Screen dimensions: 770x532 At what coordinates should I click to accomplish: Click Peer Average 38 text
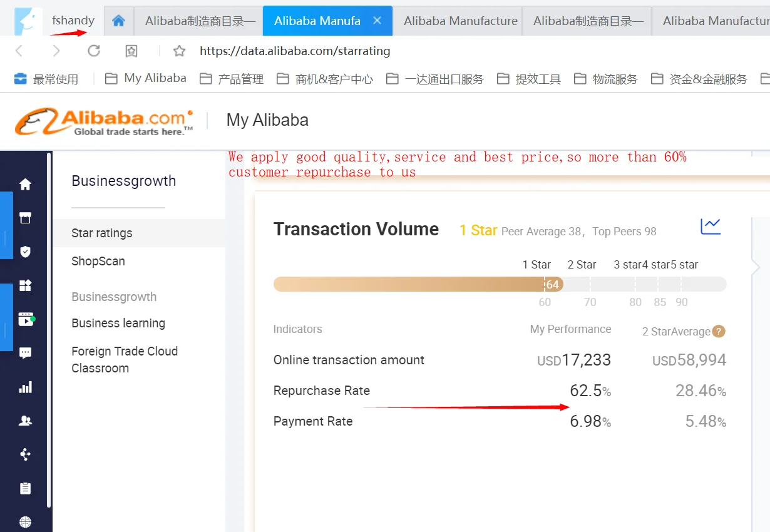(x=541, y=232)
